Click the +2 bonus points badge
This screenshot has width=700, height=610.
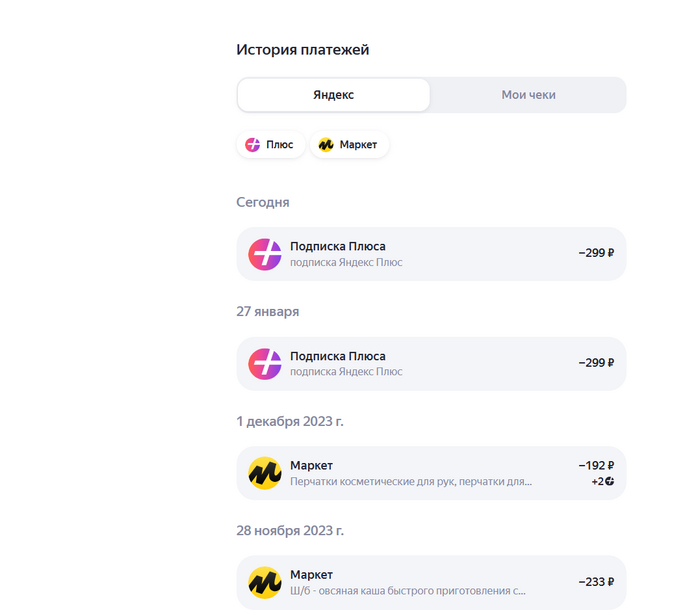(602, 482)
